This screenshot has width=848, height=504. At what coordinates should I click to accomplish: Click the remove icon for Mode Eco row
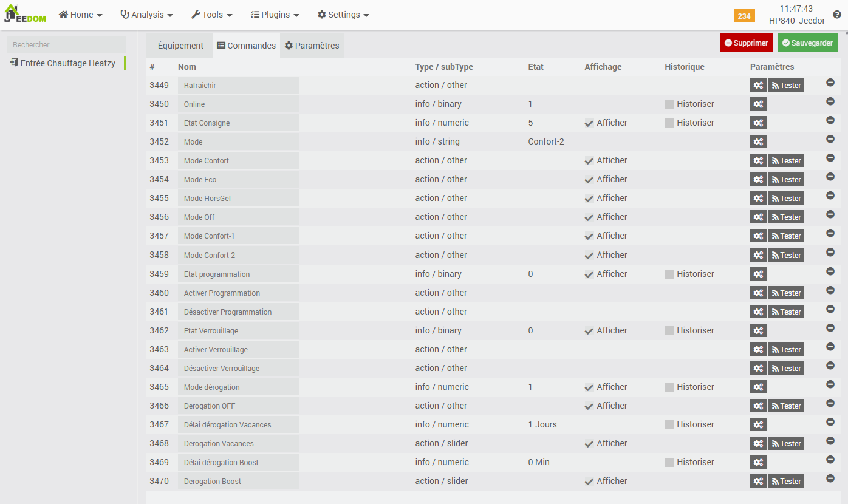click(830, 177)
